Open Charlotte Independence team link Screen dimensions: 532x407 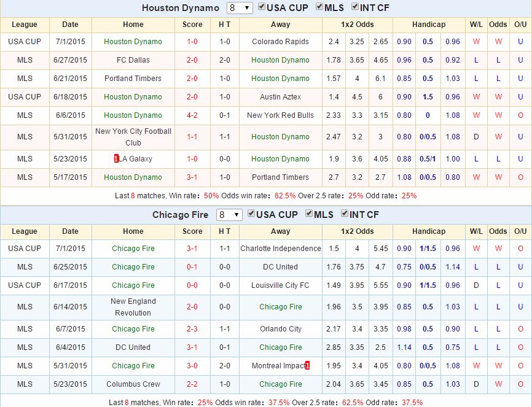(281, 249)
